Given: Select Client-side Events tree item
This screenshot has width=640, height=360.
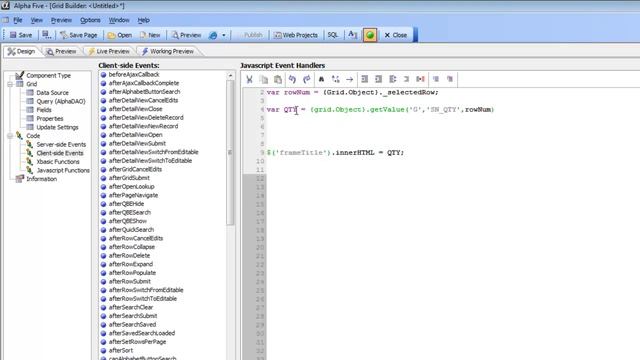Looking at the screenshot, I should pos(60,153).
